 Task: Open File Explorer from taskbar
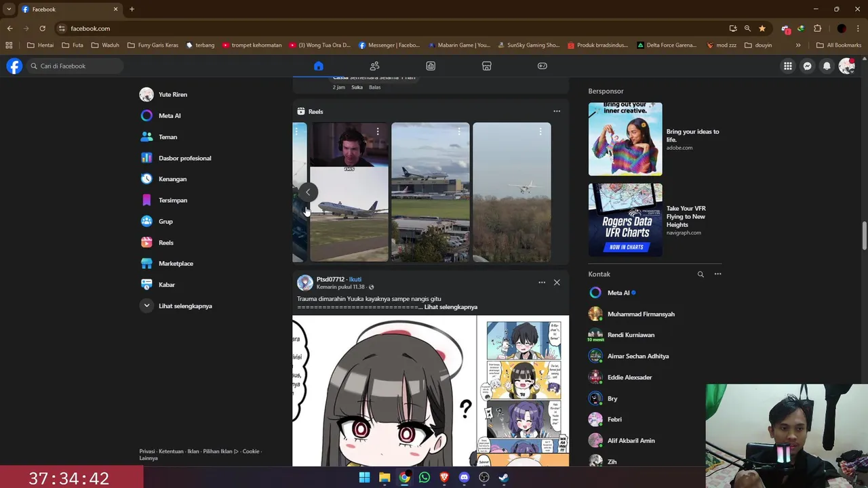click(384, 477)
